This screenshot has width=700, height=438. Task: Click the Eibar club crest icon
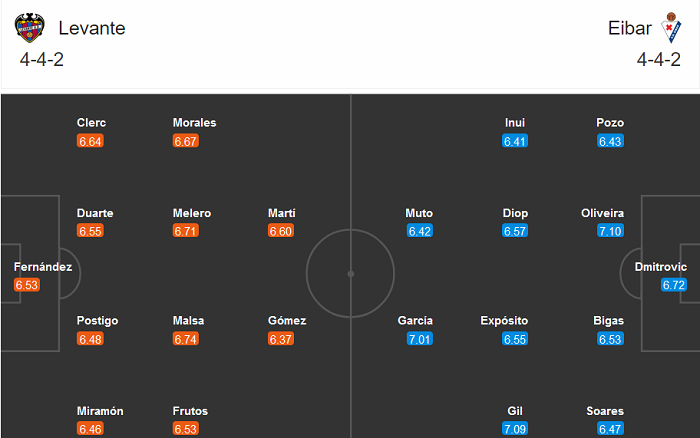(x=667, y=28)
